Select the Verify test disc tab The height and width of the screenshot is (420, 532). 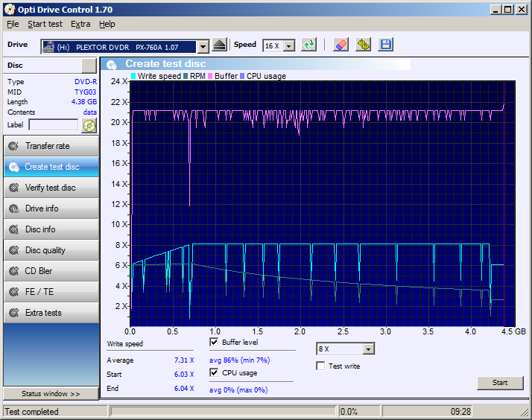click(51, 188)
